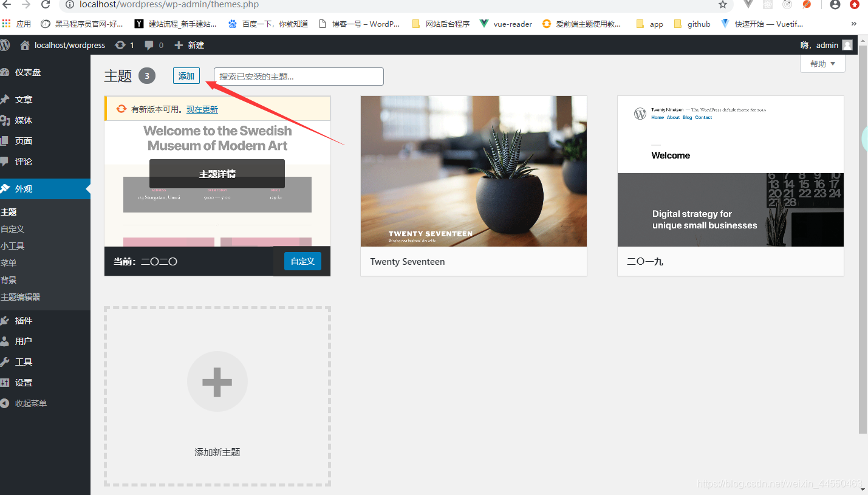This screenshot has height=495, width=868.
Task: Open the 快速开始 Vuetify bookmark
Action: [x=762, y=24]
